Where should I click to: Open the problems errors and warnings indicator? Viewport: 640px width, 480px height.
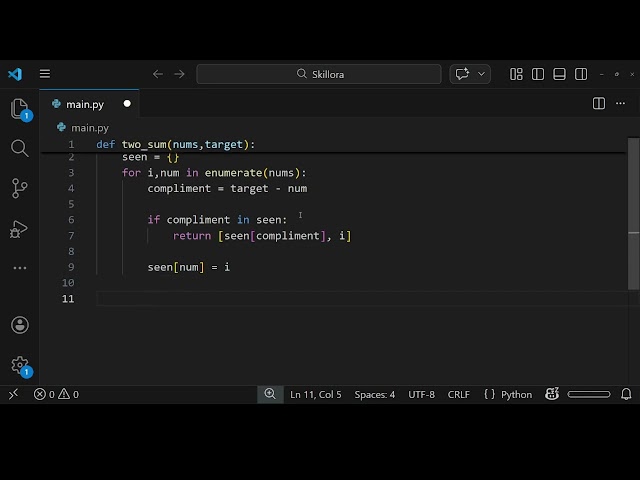click(56, 394)
